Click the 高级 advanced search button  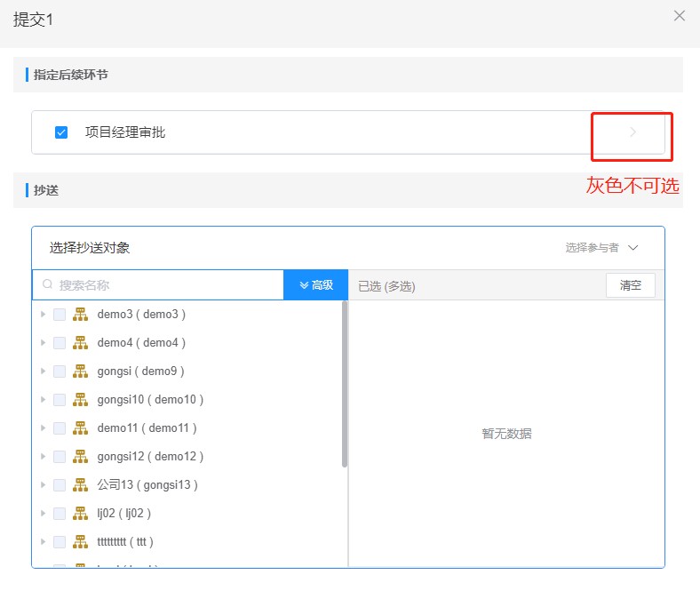(x=315, y=285)
